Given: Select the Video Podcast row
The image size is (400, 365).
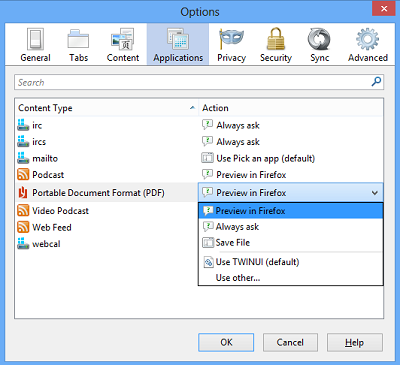Looking at the screenshot, I should pos(107,210).
